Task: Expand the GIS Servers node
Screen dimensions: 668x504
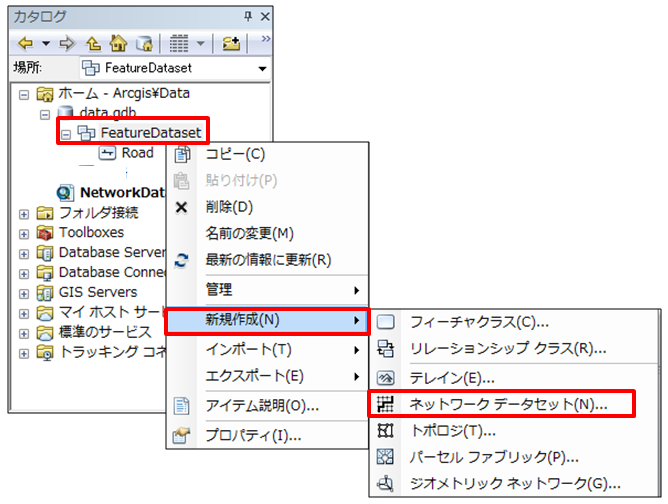Action: tap(24, 292)
